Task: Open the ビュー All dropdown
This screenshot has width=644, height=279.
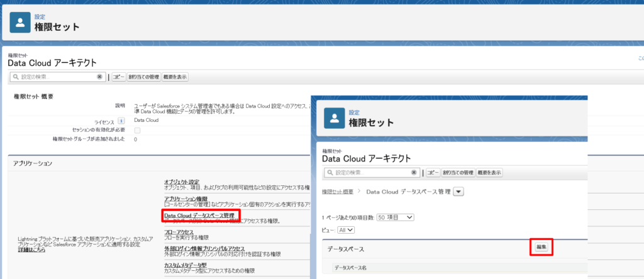Action: pyautogui.click(x=345, y=230)
